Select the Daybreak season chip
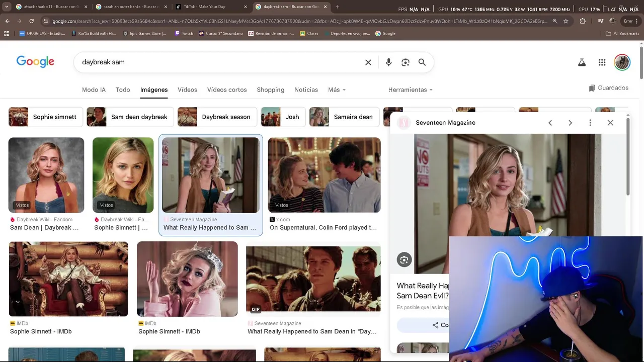Image resolution: width=644 pixels, height=362 pixels. pyautogui.click(x=217, y=117)
